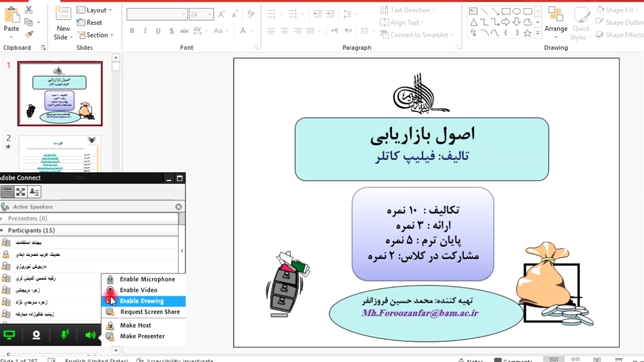Click the Adobe Connect webcam icon
This screenshot has height=362, width=644.
tap(36, 335)
